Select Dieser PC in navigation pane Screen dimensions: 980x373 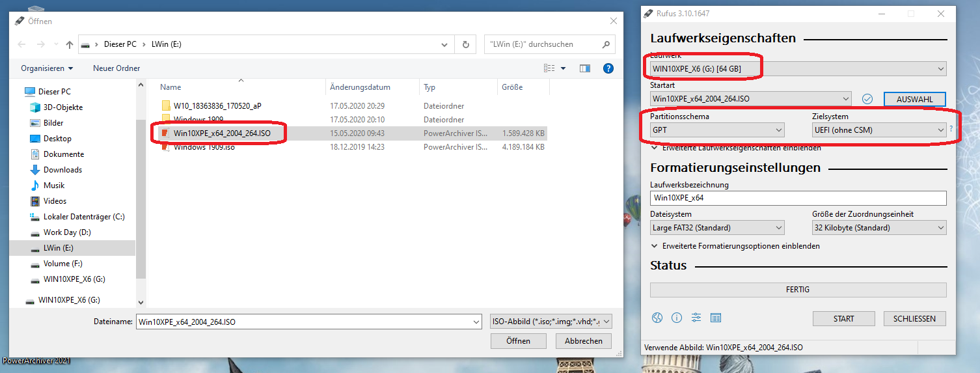point(55,92)
